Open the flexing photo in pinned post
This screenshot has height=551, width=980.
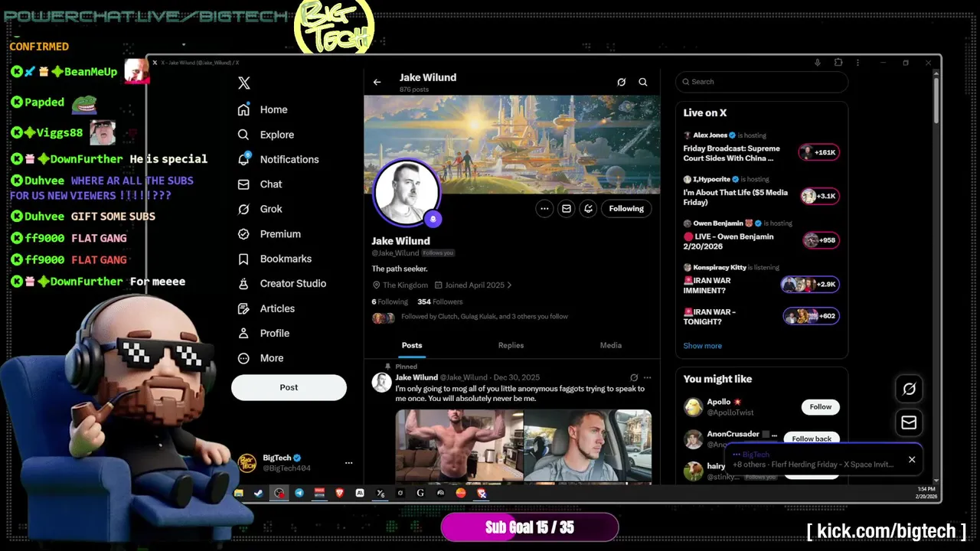(459, 447)
